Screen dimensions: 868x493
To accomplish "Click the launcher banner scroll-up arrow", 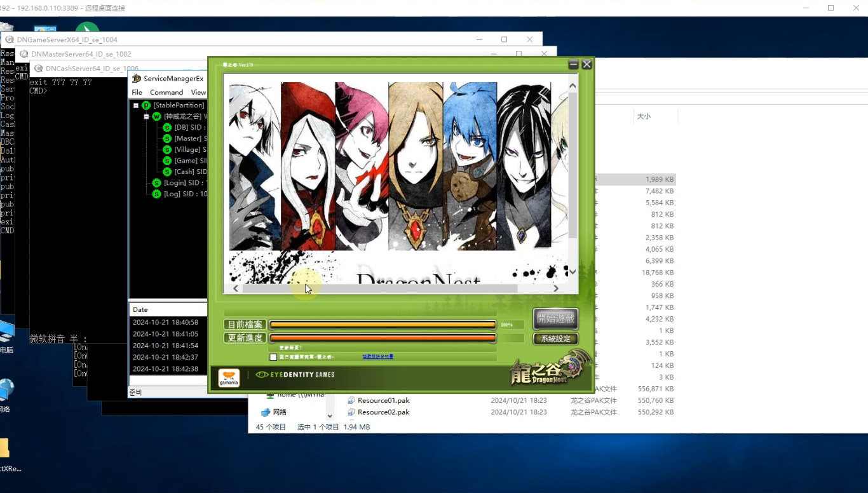I will (573, 85).
